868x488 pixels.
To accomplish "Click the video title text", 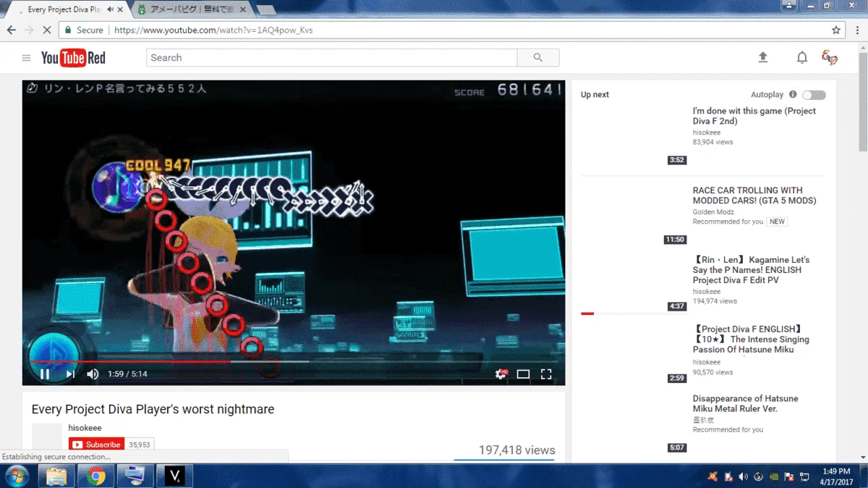I will point(153,409).
